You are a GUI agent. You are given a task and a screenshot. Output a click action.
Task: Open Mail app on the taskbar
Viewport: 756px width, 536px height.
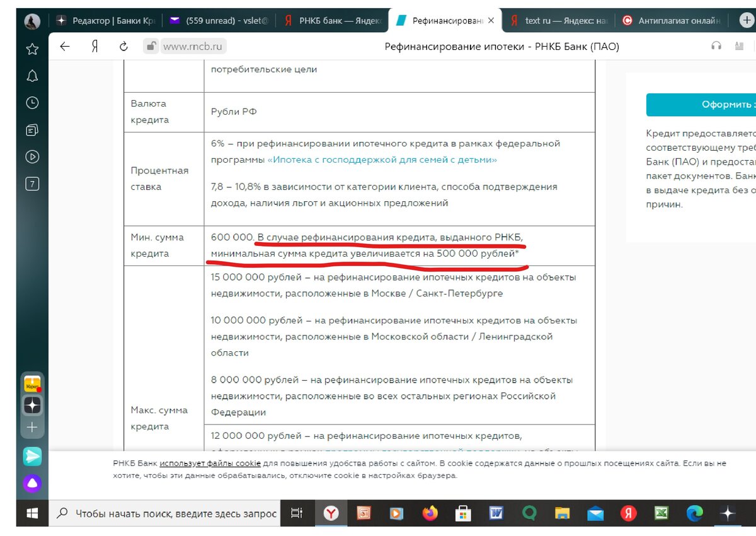point(595,513)
